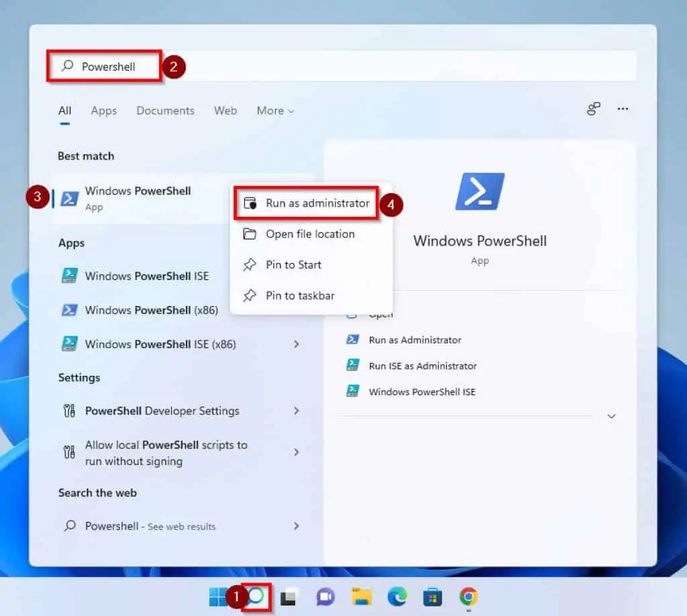Click the Windows PowerShell (x86) icon
The width and height of the screenshot is (687, 616).
[69, 310]
